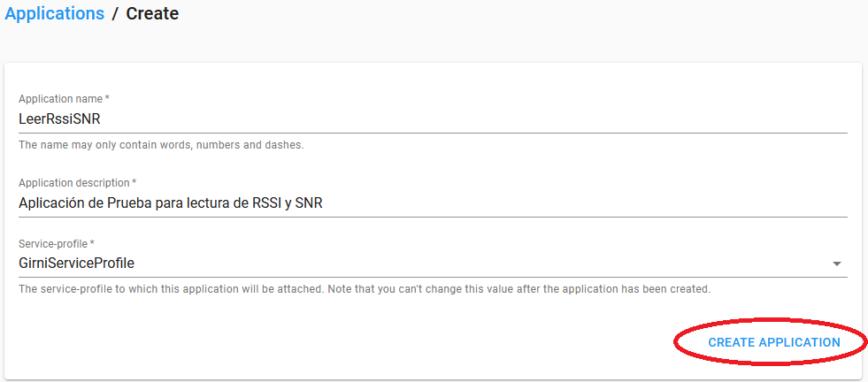Open the Service-profile dropdown

425,263
